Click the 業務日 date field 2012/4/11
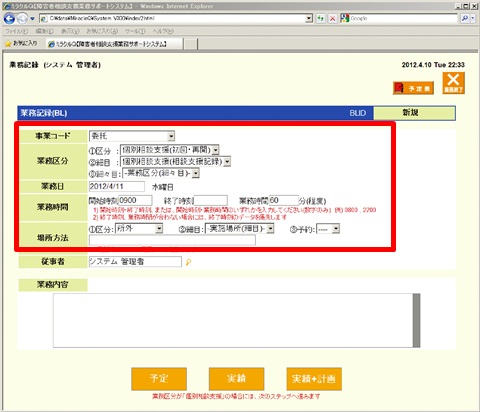 117,186
